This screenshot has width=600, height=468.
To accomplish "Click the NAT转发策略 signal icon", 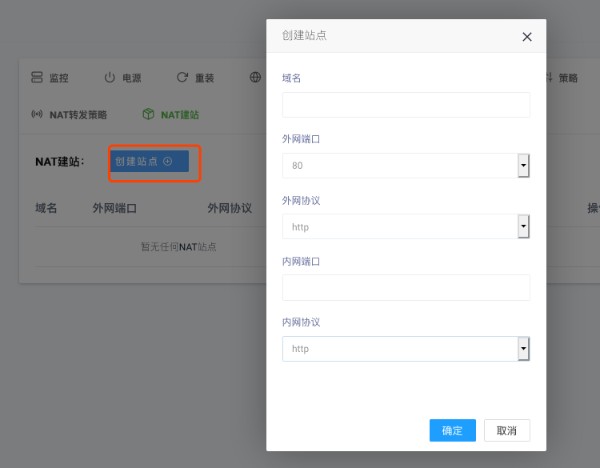I will coord(37,114).
